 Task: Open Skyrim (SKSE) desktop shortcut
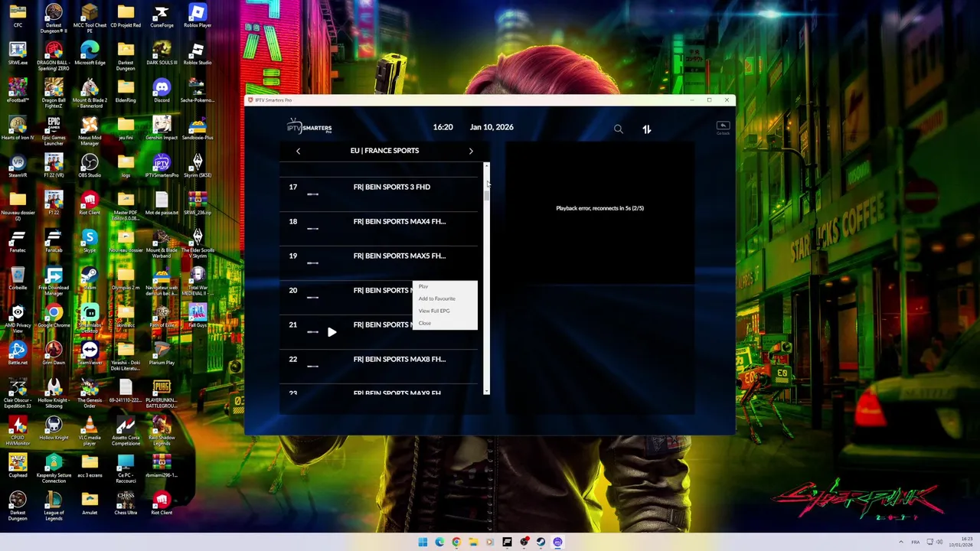pos(198,166)
